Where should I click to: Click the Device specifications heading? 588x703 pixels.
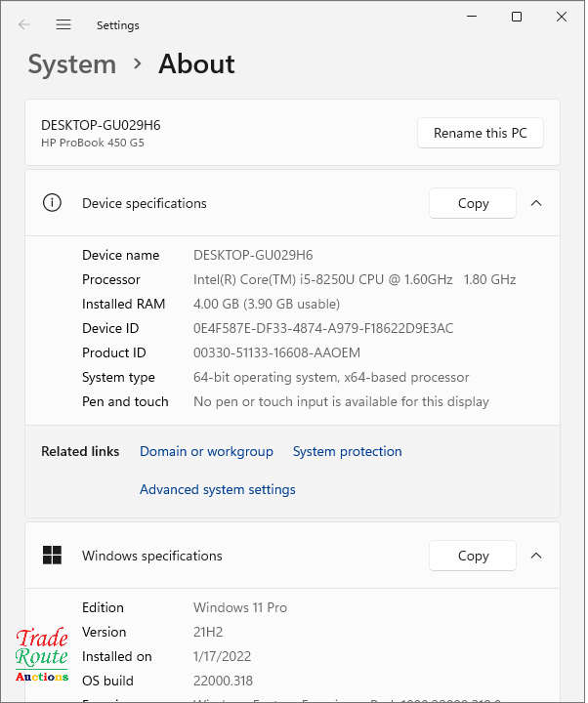[x=145, y=203]
